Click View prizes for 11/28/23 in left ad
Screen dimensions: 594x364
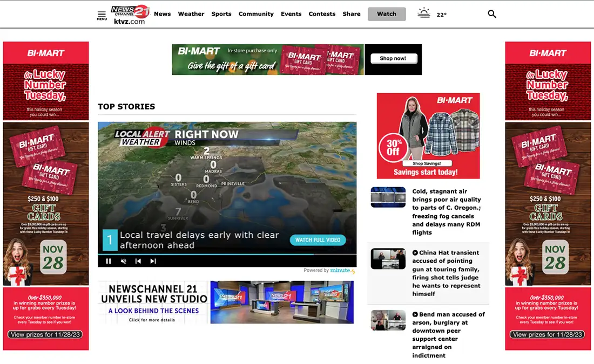(x=45, y=334)
